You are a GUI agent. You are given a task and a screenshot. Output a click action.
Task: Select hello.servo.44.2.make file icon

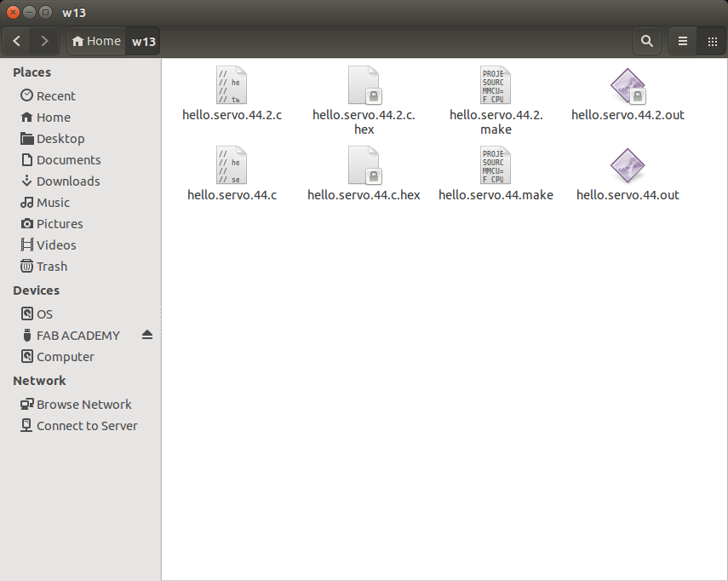coord(496,85)
